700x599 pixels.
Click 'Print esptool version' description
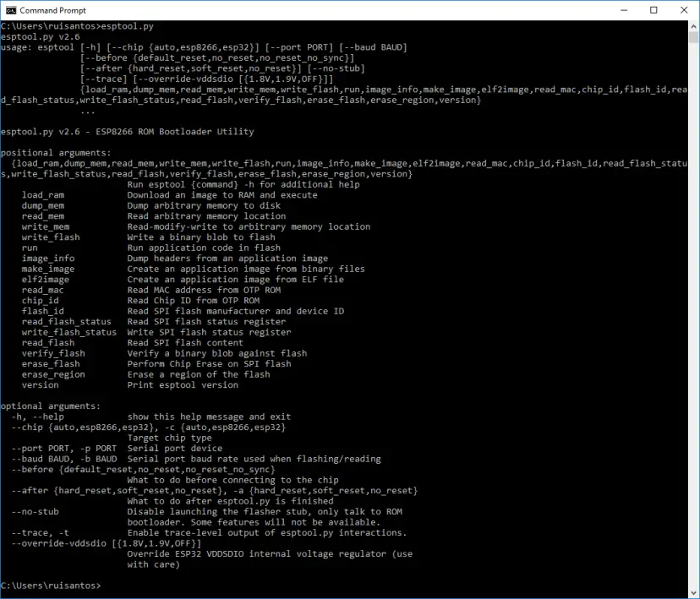pos(183,385)
